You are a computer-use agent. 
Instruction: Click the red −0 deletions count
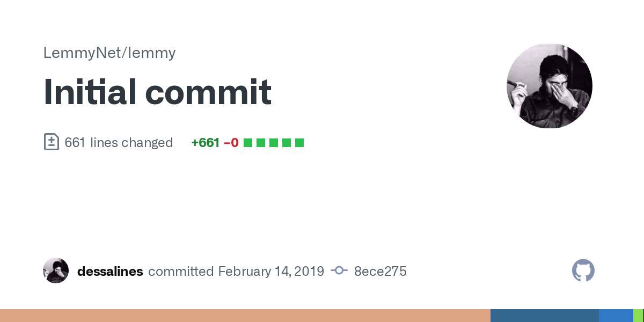tap(231, 143)
